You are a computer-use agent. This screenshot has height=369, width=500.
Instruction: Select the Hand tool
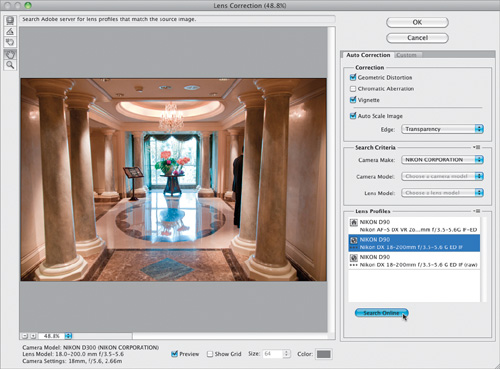pyautogui.click(x=10, y=54)
